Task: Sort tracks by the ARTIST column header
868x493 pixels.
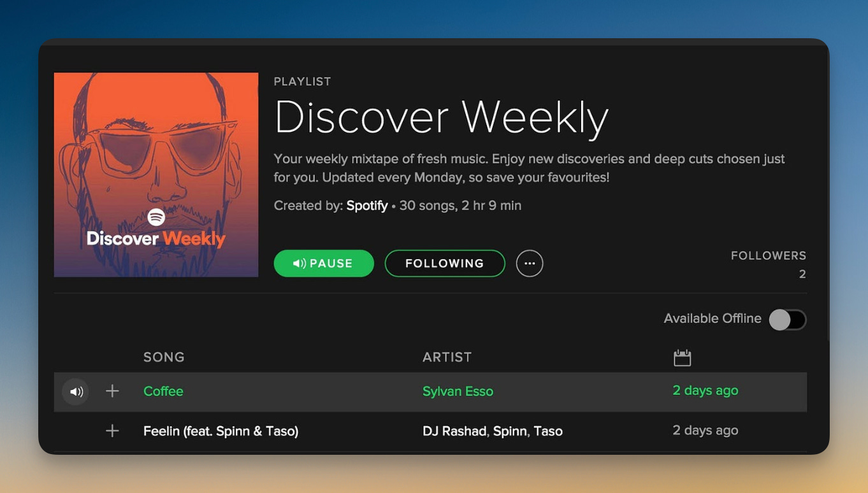Action: (x=447, y=357)
